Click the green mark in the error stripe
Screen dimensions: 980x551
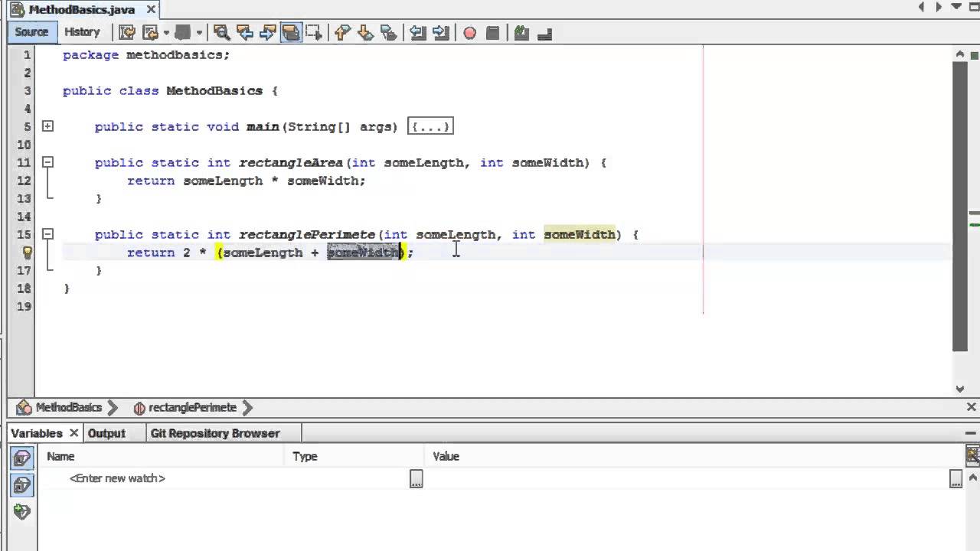(975, 225)
